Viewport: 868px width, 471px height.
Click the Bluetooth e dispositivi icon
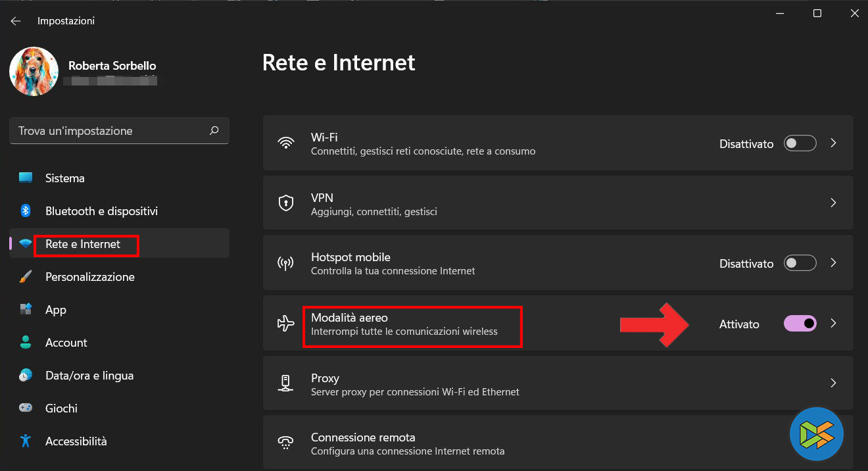(26, 211)
